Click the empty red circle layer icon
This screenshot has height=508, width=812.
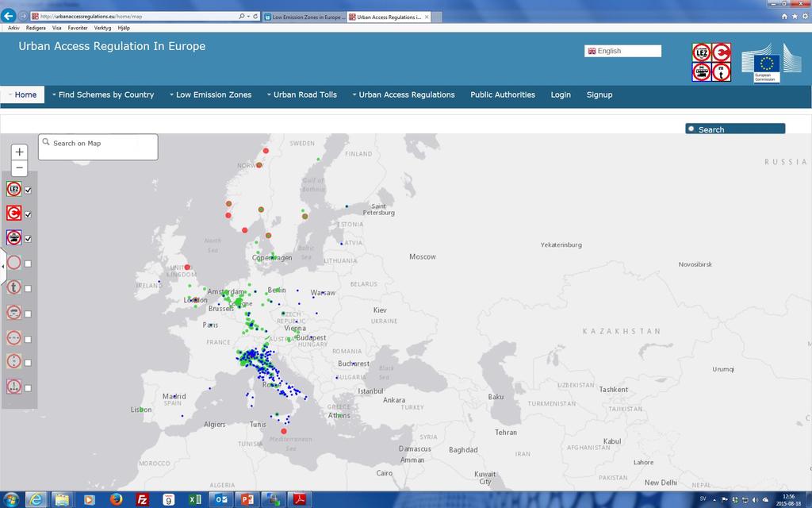pos(14,263)
